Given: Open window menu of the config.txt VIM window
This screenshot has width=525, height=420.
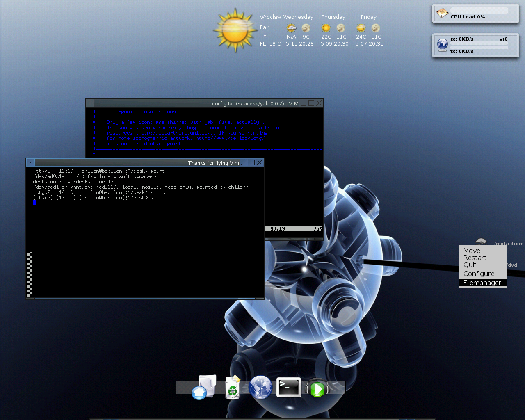Looking at the screenshot, I should coord(90,103).
